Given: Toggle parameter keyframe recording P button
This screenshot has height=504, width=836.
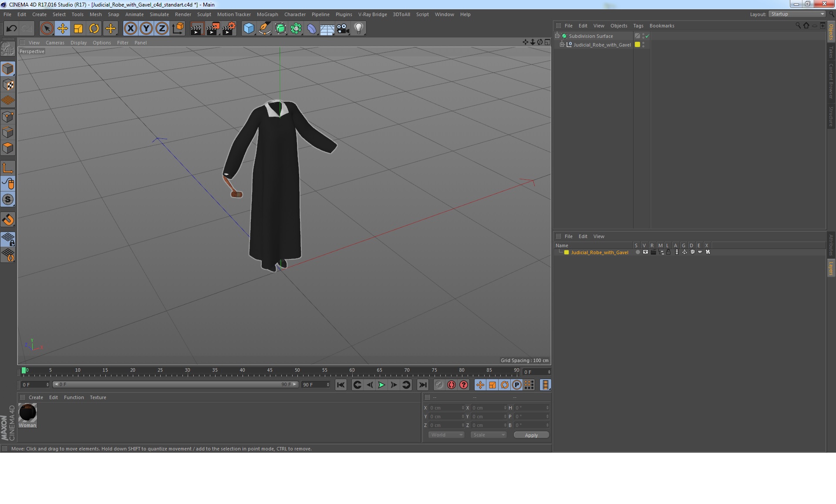Looking at the screenshot, I should (516, 385).
